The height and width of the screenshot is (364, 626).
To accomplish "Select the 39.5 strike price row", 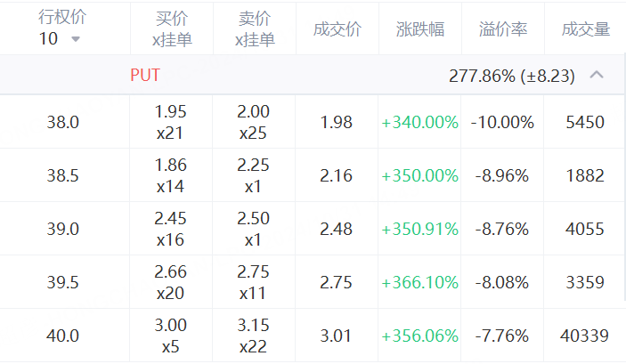I will point(63,282).
